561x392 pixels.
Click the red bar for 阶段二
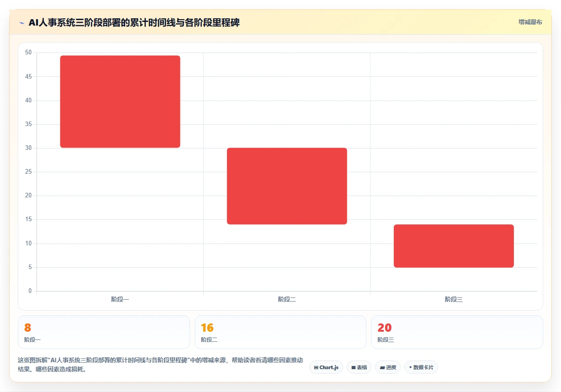[x=287, y=186]
